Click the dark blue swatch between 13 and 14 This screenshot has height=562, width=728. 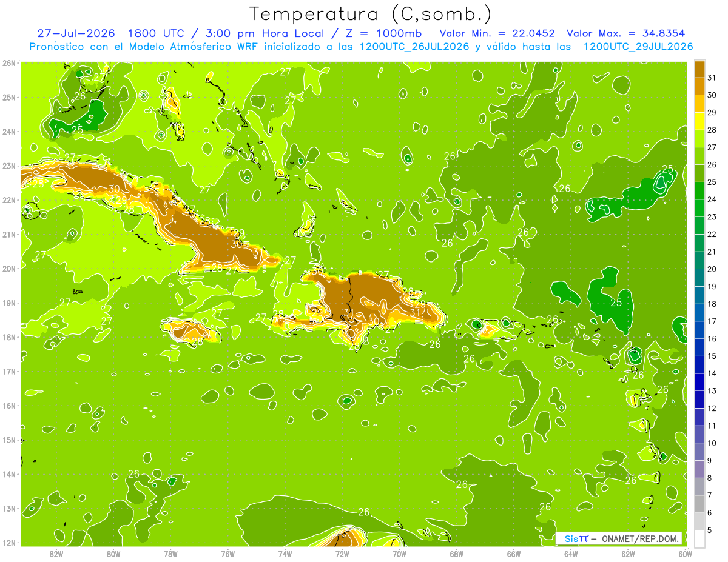pos(699,382)
